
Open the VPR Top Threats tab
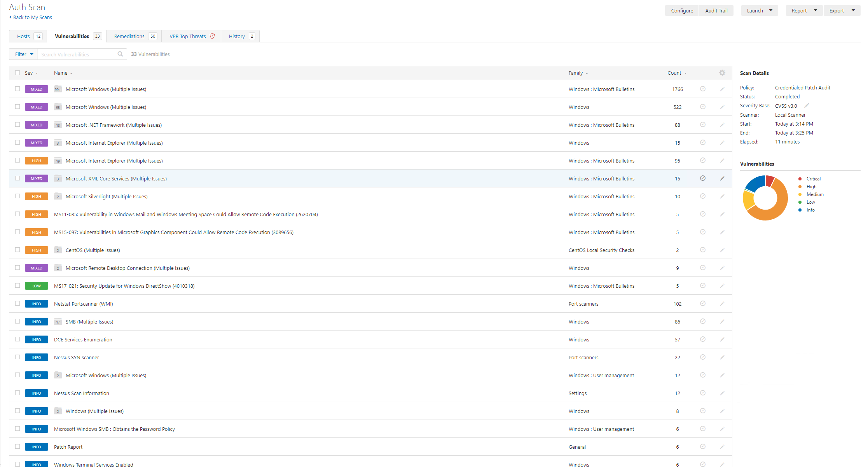(x=191, y=36)
